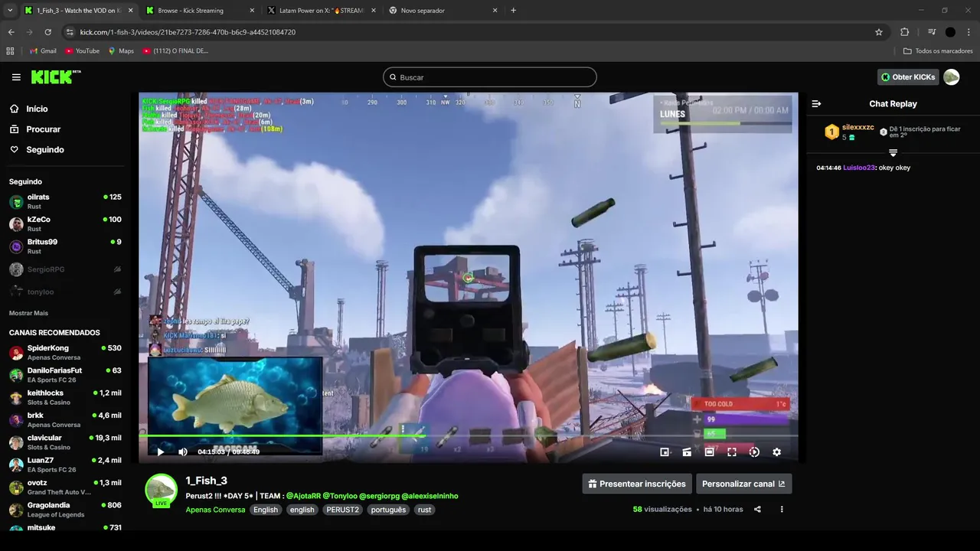Open recommended channel Gragolandia
This screenshot has width=980, height=551.
tap(65, 510)
